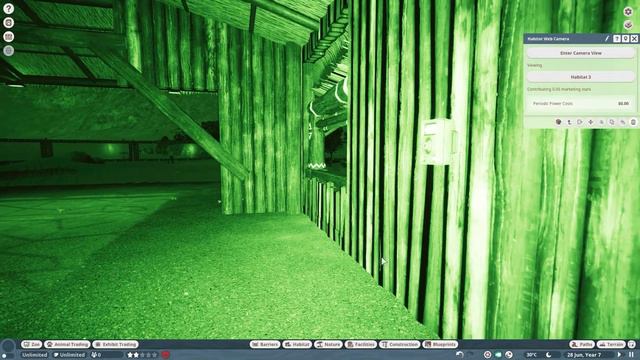Click the 28 Jun, Year 7 date

click(584, 355)
